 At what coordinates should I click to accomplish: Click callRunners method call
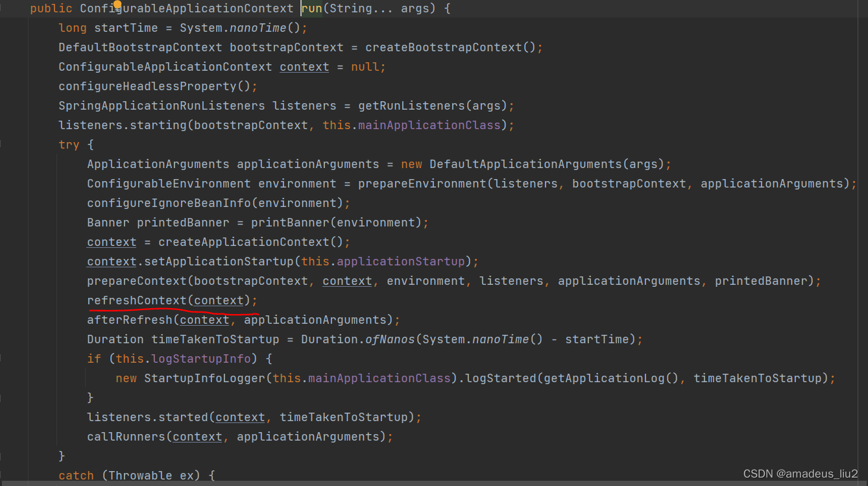tap(126, 437)
